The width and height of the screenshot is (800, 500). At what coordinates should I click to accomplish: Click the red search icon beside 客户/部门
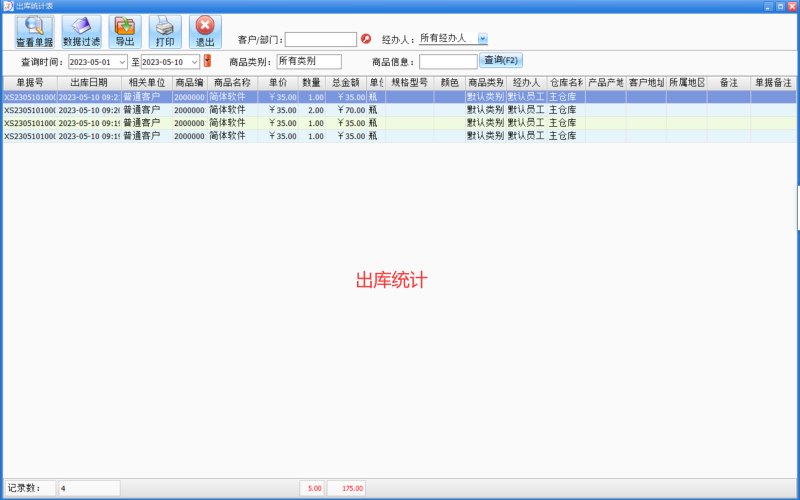[366, 39]
